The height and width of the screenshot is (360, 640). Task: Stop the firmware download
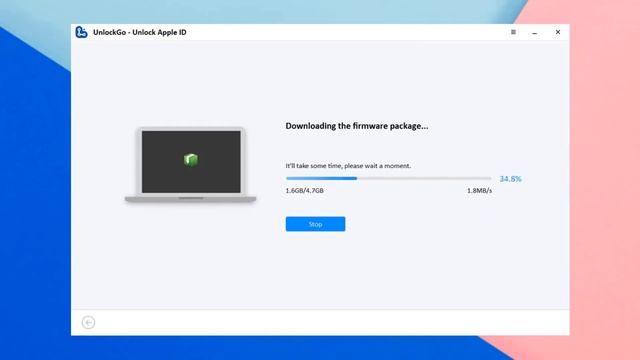[315, 224]
